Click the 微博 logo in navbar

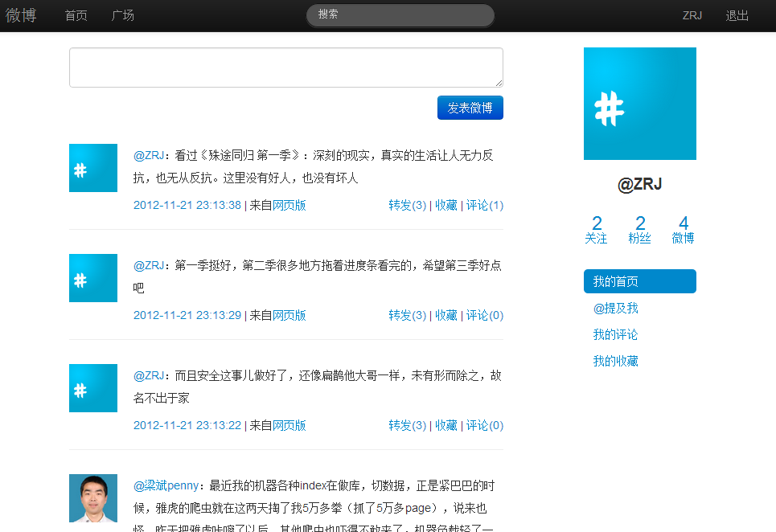pos(21,15)
